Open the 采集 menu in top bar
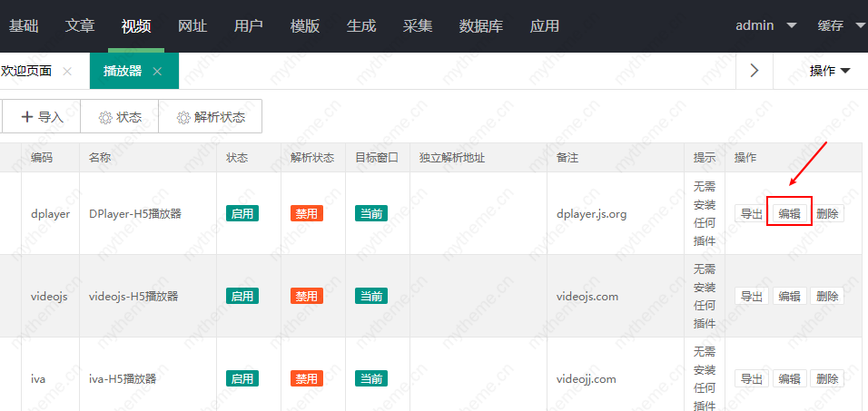The width and height of the screenshot is (868, 411). coord(418,25)
